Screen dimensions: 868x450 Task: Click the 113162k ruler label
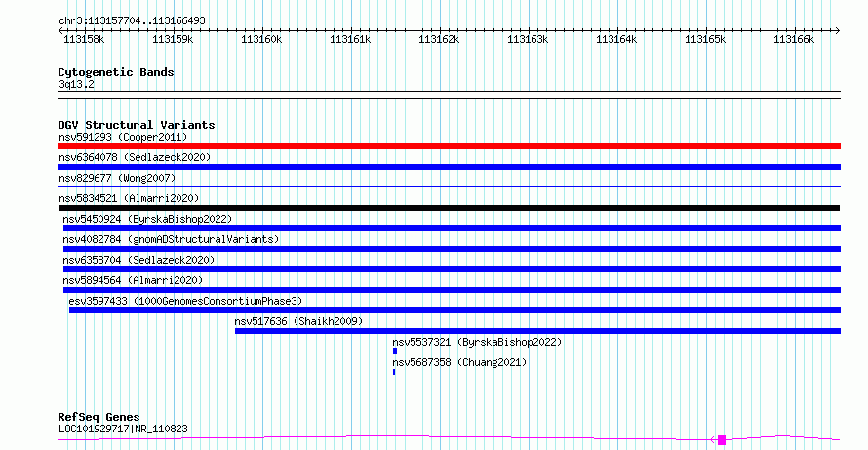coord(439,39)
